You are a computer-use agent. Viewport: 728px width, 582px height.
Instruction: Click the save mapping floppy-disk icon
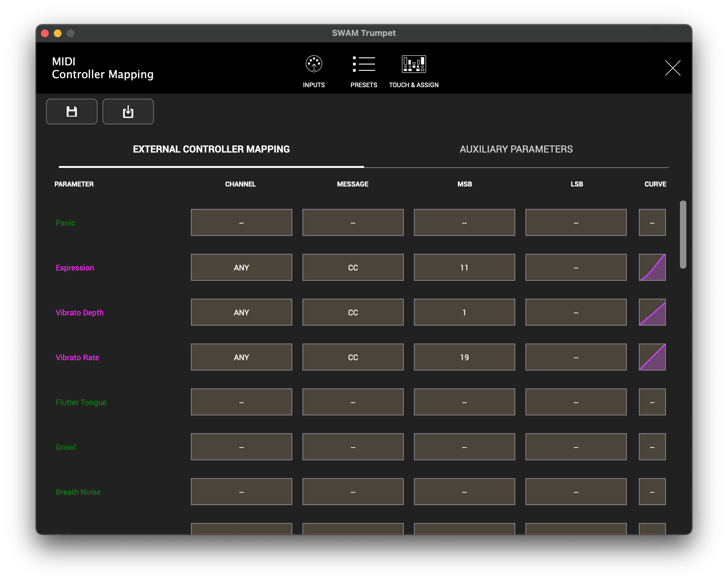pos(71,112)
